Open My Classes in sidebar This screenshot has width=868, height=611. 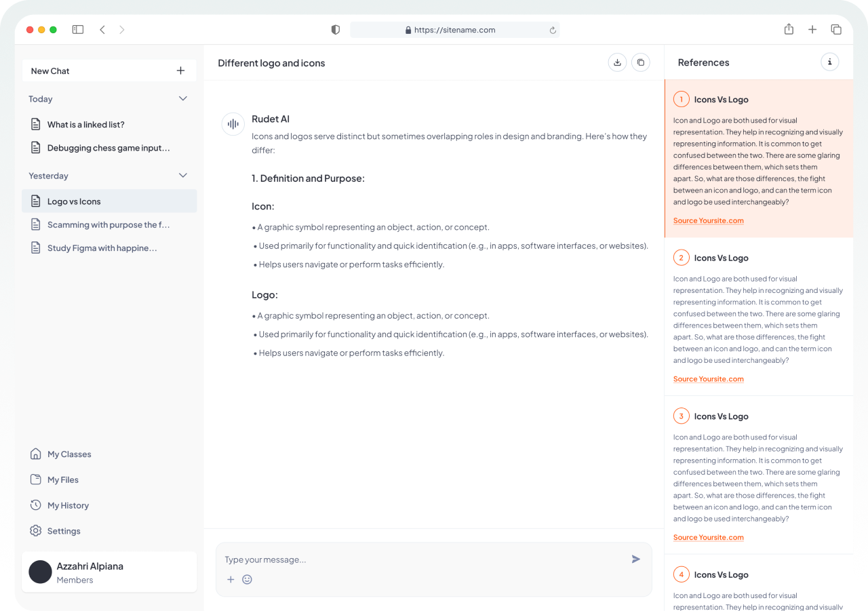coord(68,454)
